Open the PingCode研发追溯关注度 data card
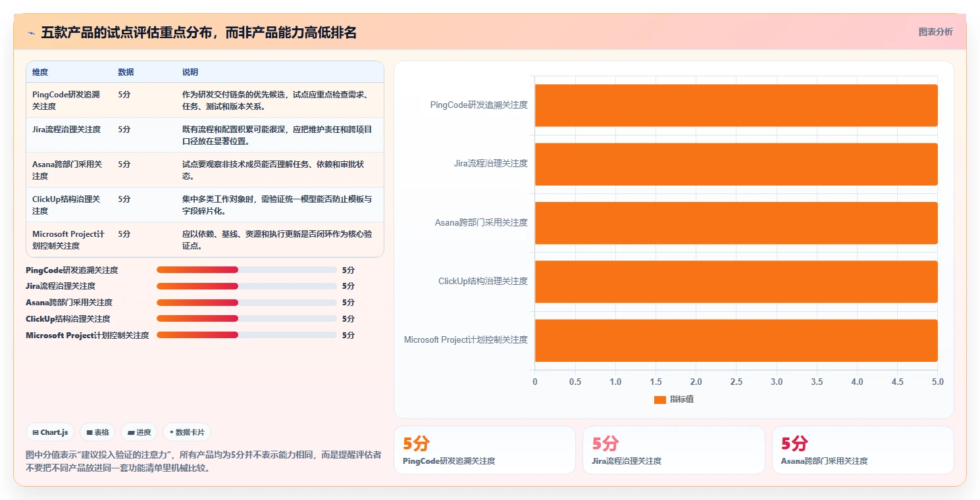 pos(484,450)
